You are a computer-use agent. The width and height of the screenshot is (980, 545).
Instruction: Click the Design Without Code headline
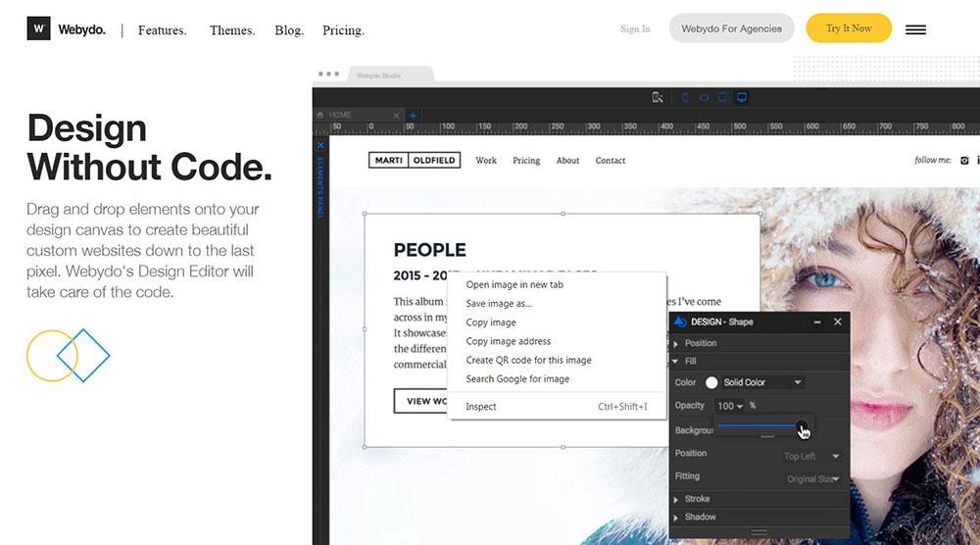click(x=149, y=147)
